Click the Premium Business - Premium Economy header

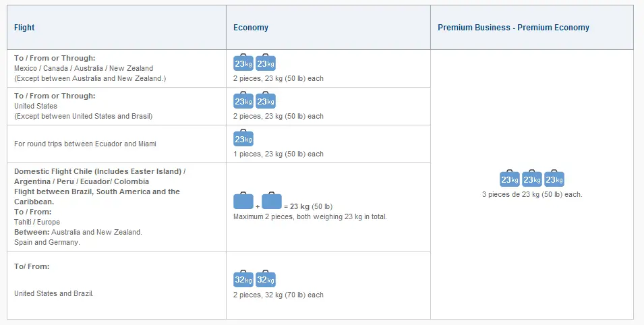[513, 28]
